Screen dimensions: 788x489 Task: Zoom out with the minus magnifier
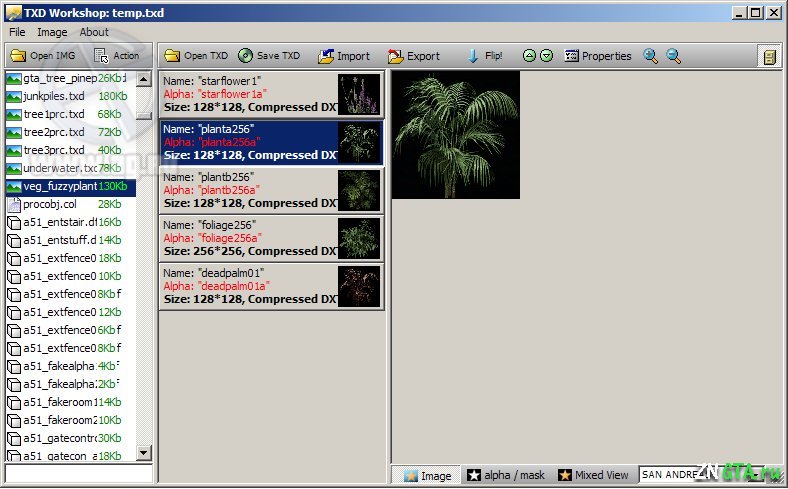click(673, 56)
